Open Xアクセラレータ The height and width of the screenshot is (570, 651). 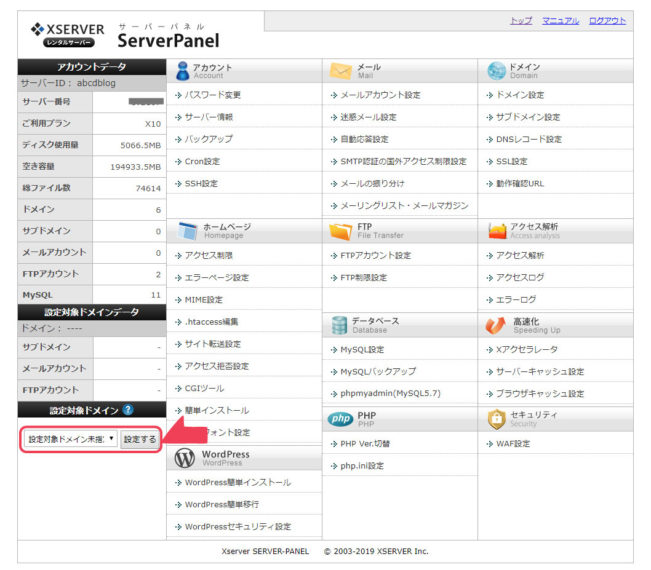[526, 350]
